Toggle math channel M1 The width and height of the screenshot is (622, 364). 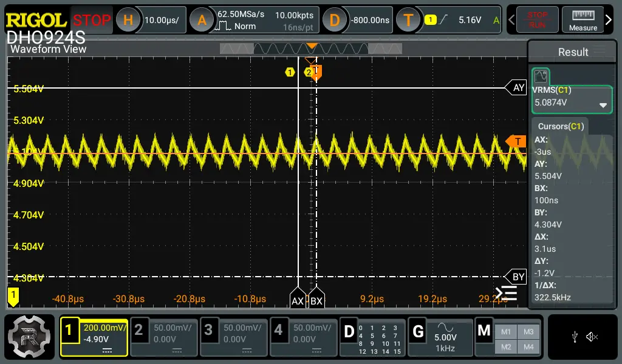[506, 332]
